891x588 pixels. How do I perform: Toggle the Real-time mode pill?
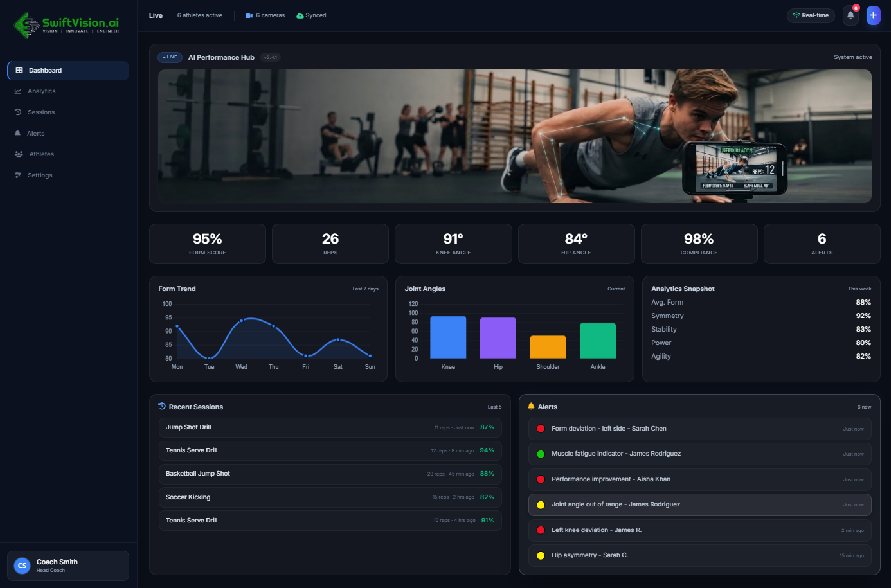[x=811, y=15]
